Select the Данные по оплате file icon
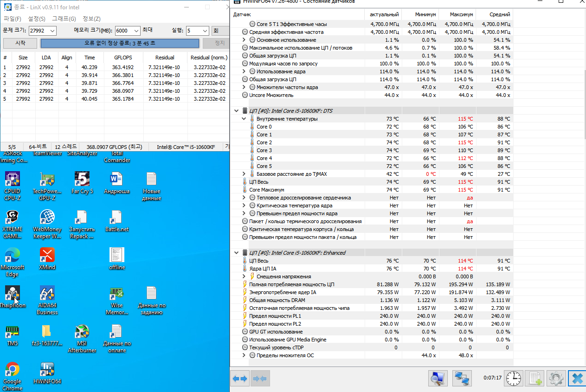 point(116,338)
